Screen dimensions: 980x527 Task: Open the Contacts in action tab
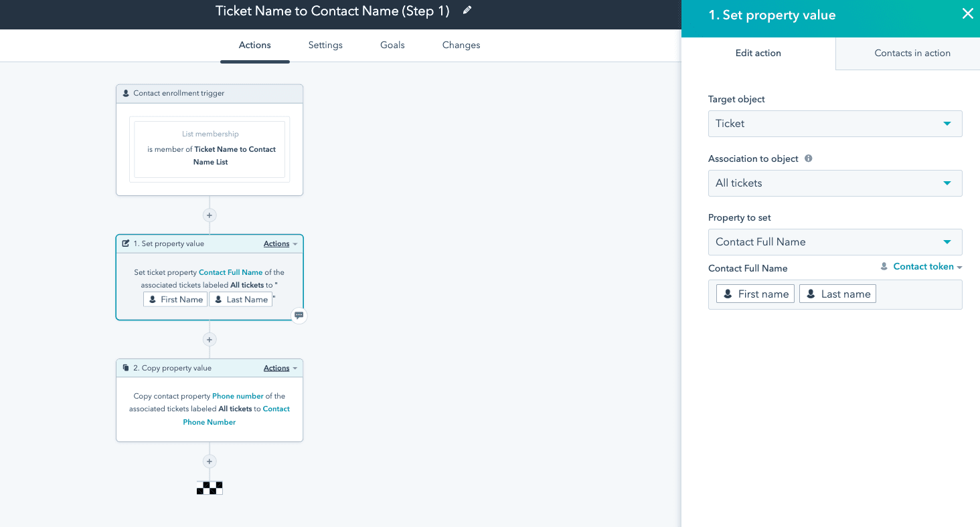click(x=912, y=54)
